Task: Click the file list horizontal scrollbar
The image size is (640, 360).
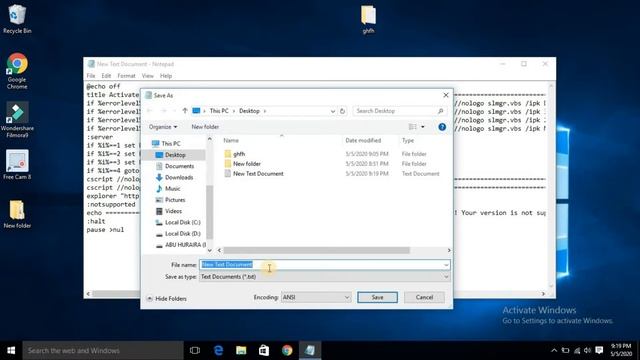Action: [x=316, y=250]
